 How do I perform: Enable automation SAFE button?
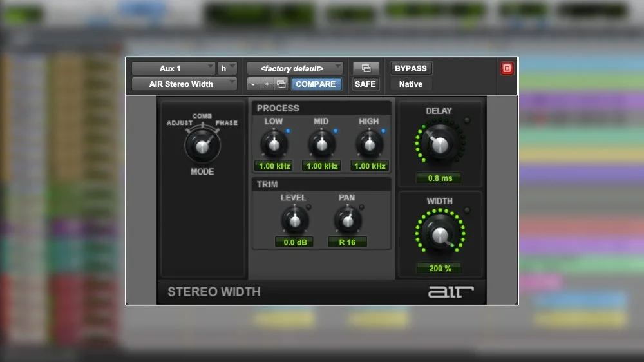[366, 84]
